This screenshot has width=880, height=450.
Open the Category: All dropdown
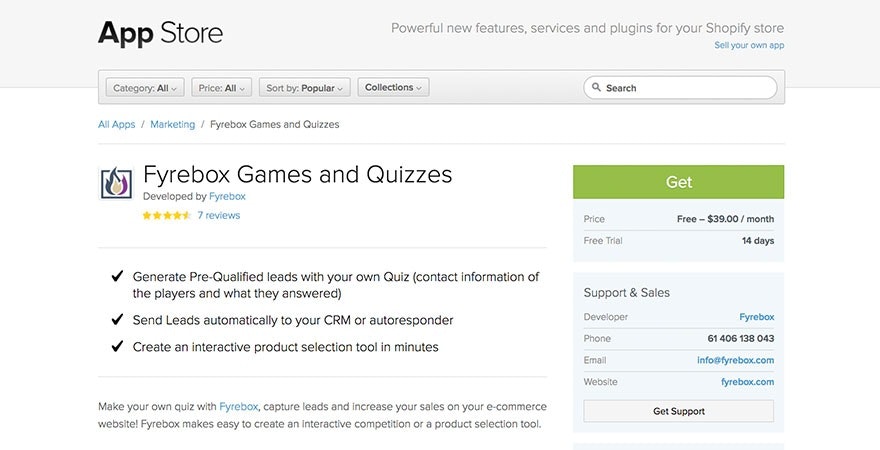click(x=145, y=88)
